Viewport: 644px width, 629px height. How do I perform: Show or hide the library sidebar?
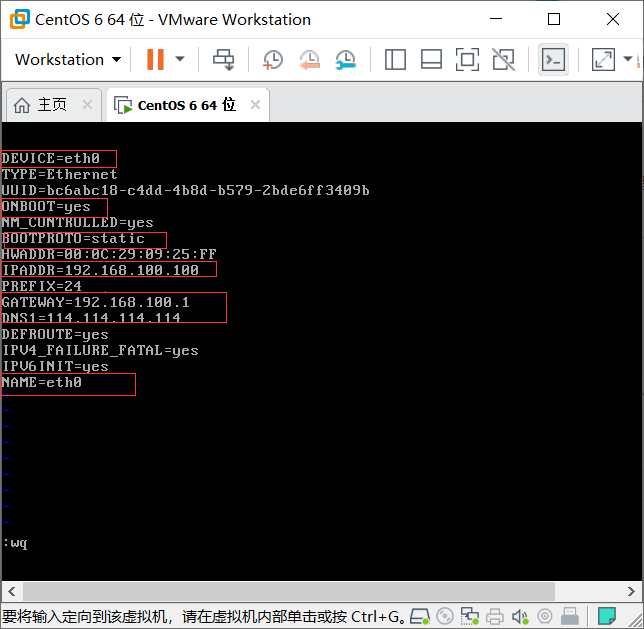(396, 60)
